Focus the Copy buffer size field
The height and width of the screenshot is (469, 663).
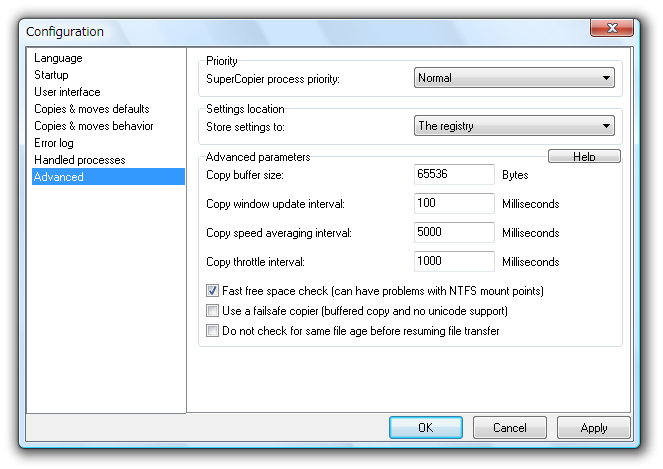point(454,174)
